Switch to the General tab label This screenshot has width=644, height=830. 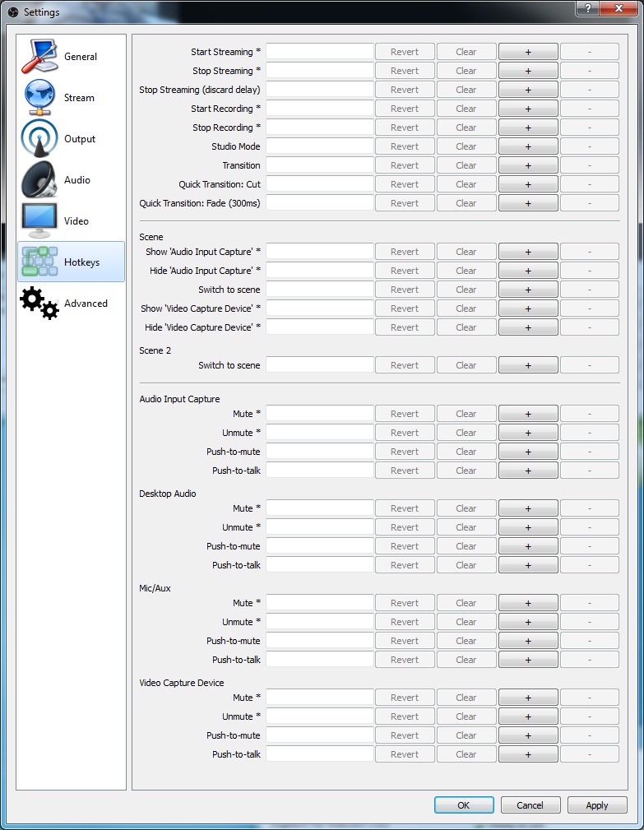tap(81, 57)
